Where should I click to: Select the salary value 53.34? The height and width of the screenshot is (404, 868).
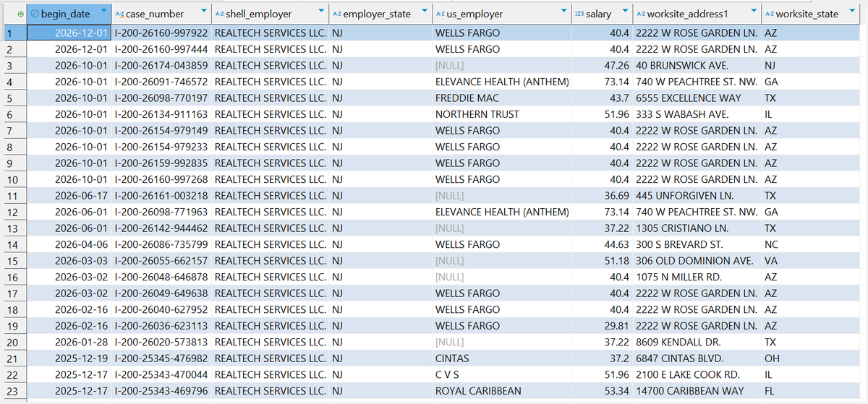click(x=616, y=391)
